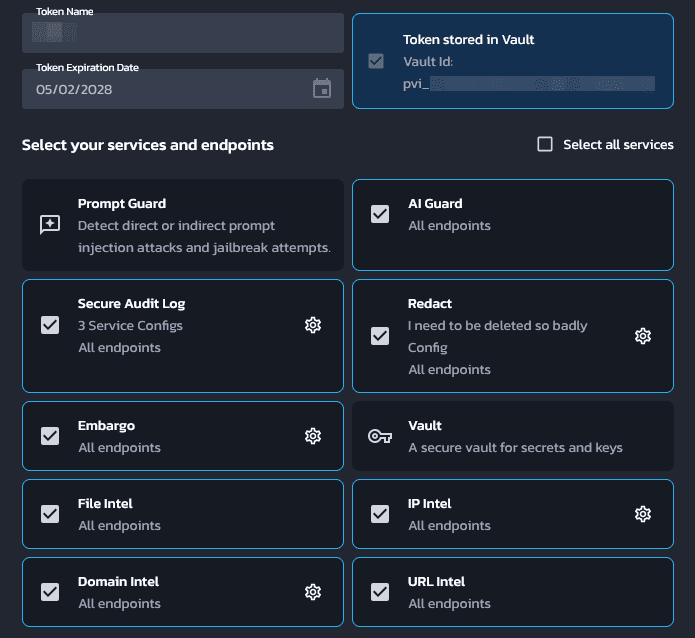Click the "Embargo" title
Image resolution: width=695 pixels, height=638 pixels.
(106, 426)
